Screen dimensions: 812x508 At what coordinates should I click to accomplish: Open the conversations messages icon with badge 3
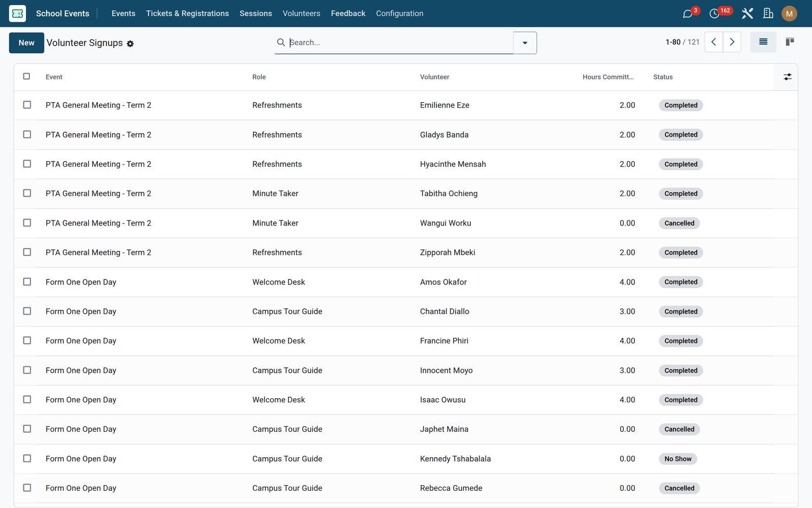[688, 14]
